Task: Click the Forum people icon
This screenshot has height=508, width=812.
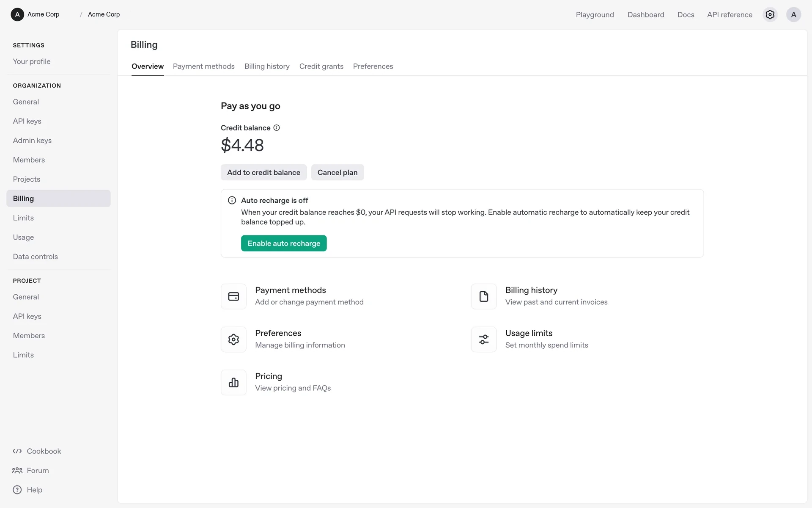Action: tap(17, 471)
